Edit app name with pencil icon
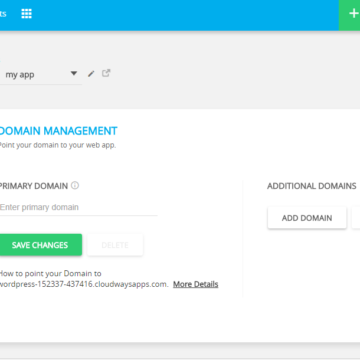Screen dimensions: 360x360 91,74
